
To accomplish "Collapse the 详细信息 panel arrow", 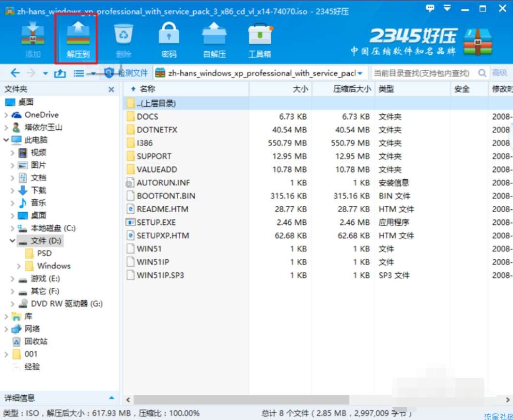I will [x=111, y=398].
